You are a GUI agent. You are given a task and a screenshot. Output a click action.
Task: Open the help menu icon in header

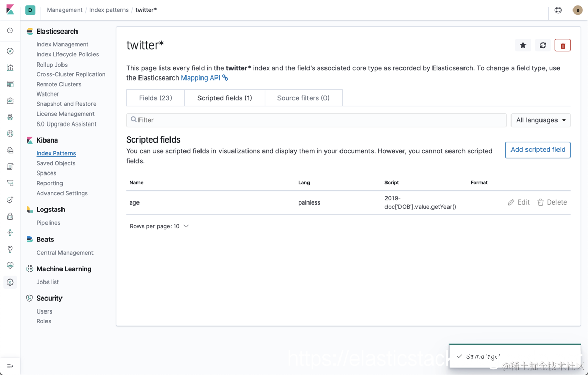558,10
